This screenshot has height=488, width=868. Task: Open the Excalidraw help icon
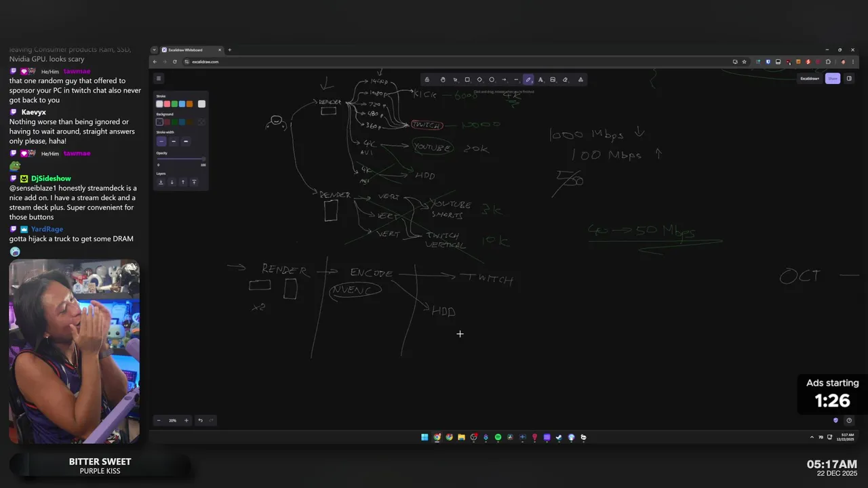tap(849, 420)
